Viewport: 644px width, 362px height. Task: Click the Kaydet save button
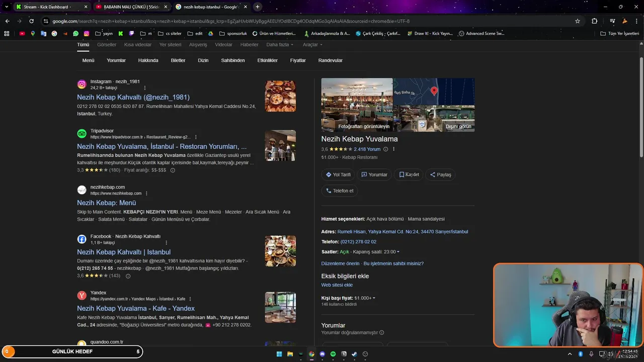pyautogui.click(x=409, y=174)
